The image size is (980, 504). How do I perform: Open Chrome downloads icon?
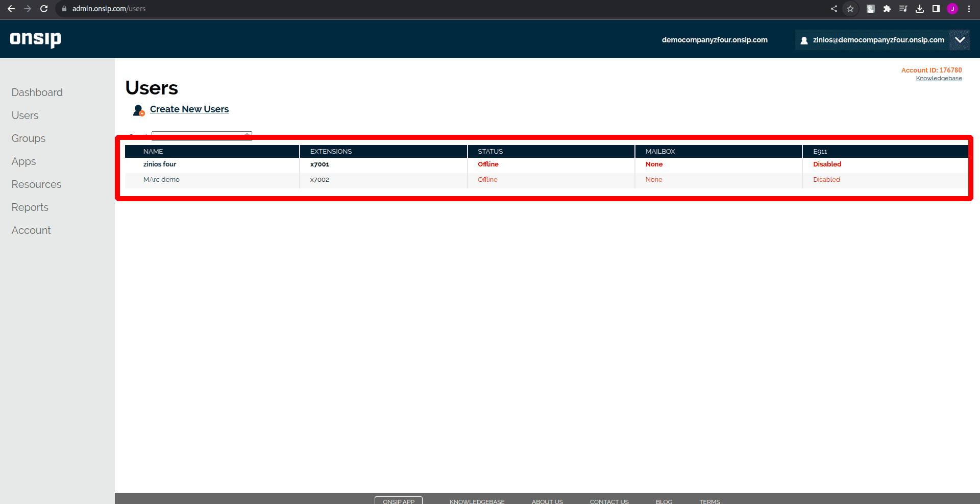[920, 9]
